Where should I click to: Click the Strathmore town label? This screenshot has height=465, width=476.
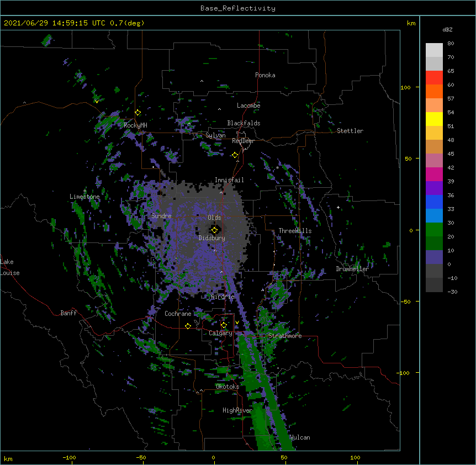285,336
